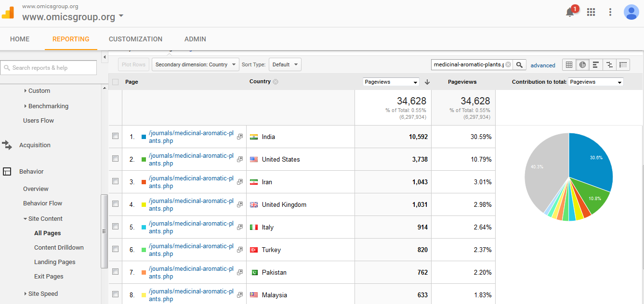The image size is (644, 304).
Task: Open Turkey row page externally
Action: [x=240, y=250]
